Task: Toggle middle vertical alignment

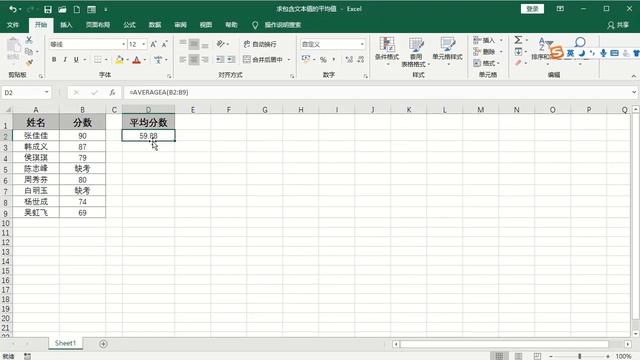Action: [x=194, y=44]
